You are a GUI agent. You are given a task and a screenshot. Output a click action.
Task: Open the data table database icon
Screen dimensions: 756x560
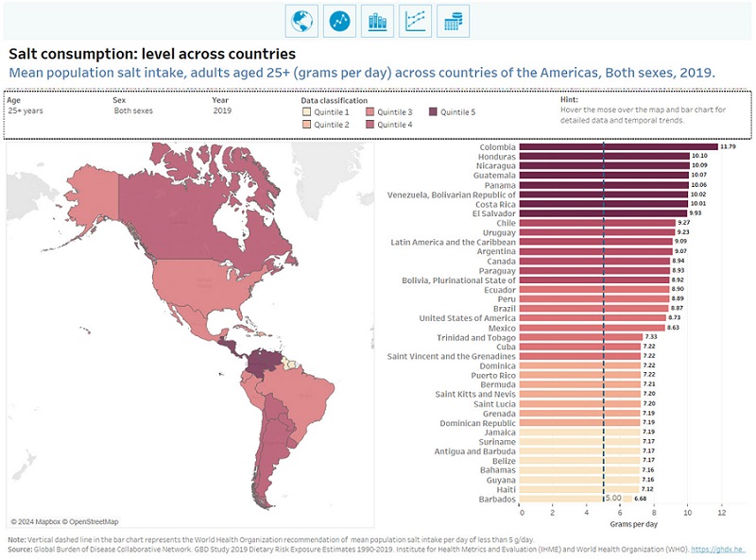[454, 21]
